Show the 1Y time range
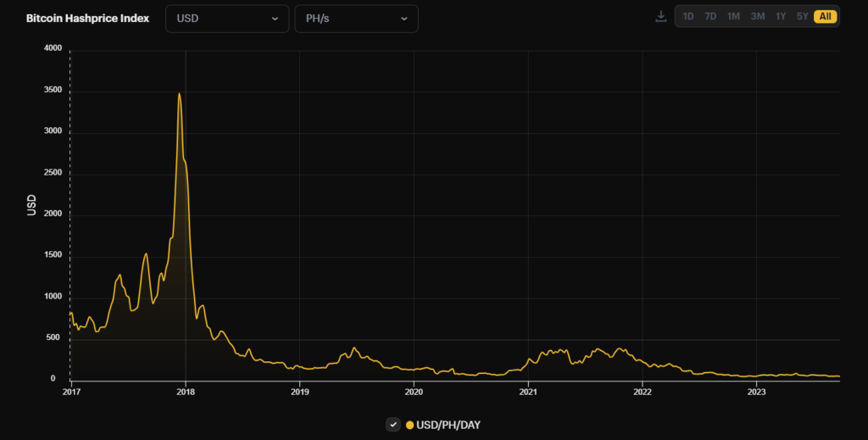868x440 pixels. coord(780,17)
